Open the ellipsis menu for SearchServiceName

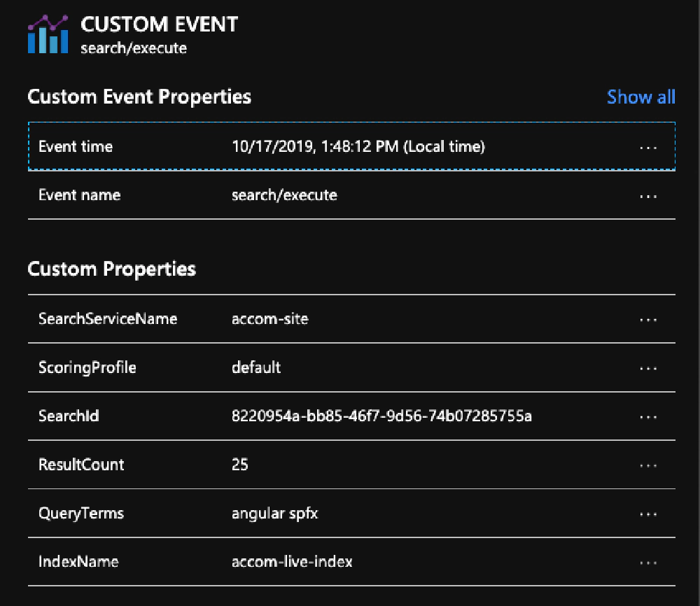pyautogui.click(x=648, y=318)
